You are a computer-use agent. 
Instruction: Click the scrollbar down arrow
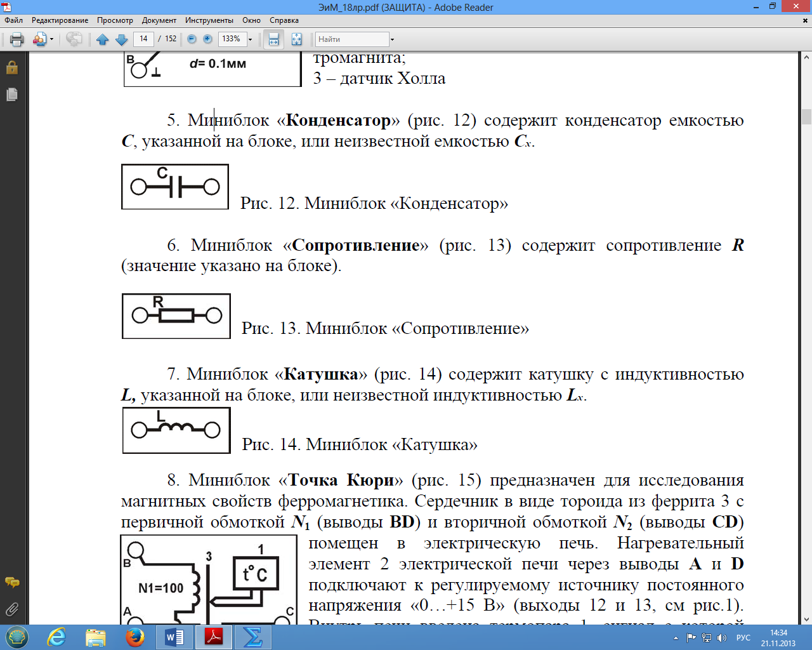point(806,620)
